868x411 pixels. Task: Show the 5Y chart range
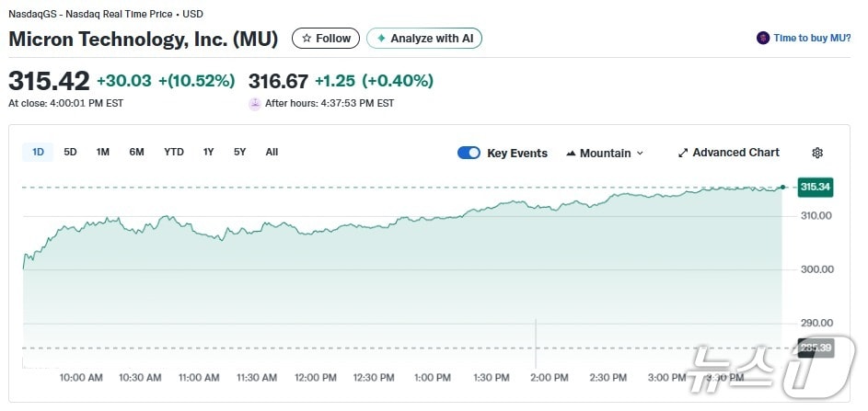[x=239, y=153]
